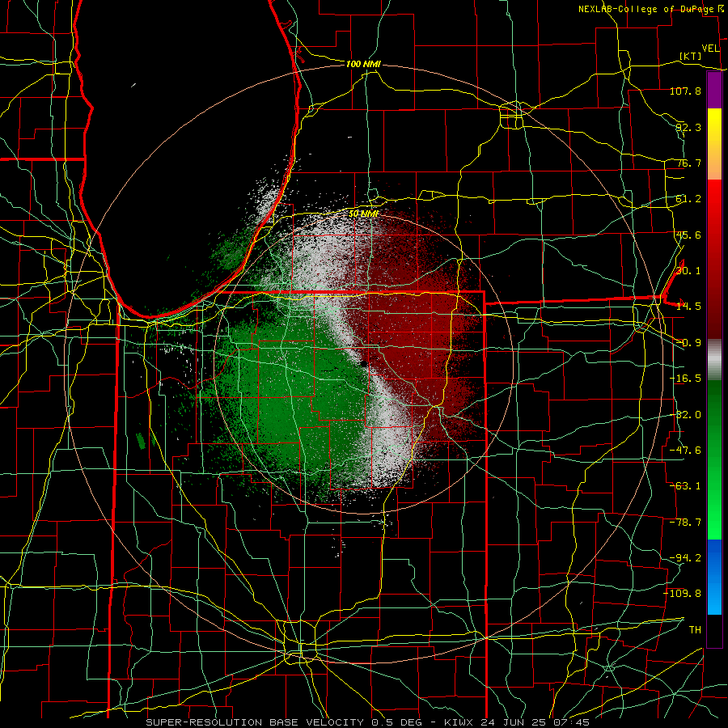Click the 76.7 velocity scale value

(x=688, y=163)
